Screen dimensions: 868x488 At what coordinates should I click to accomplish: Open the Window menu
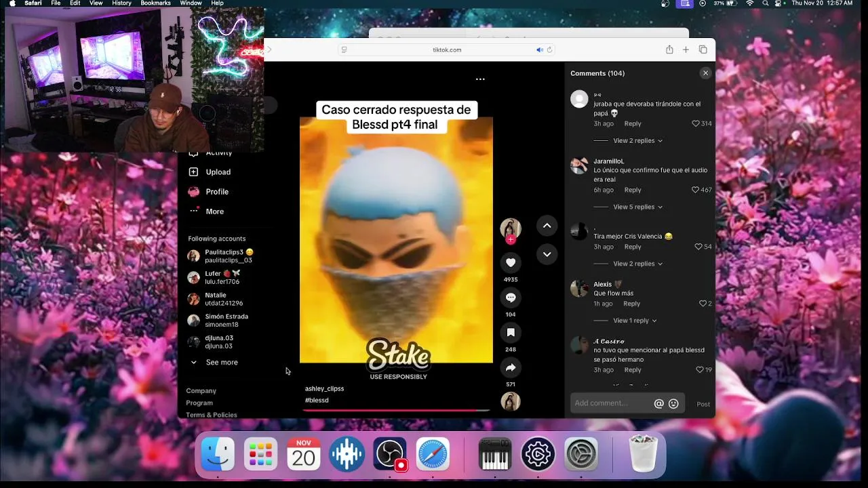[191, 3]
